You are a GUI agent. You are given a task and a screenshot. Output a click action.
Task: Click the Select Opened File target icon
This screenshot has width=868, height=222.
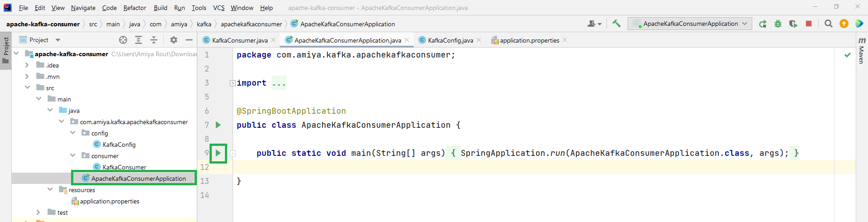point(123,40)
